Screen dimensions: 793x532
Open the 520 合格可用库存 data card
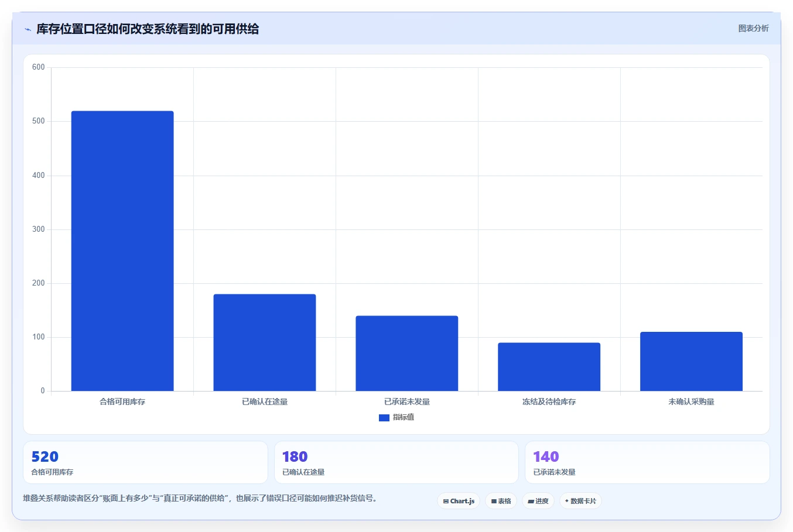coord(145,462)
